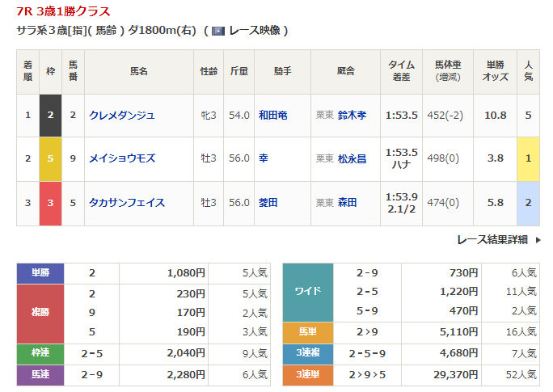Open the レース結果詳細 arrow link
553x392 pixels.
pyautogui.click(x=496, y=239)
